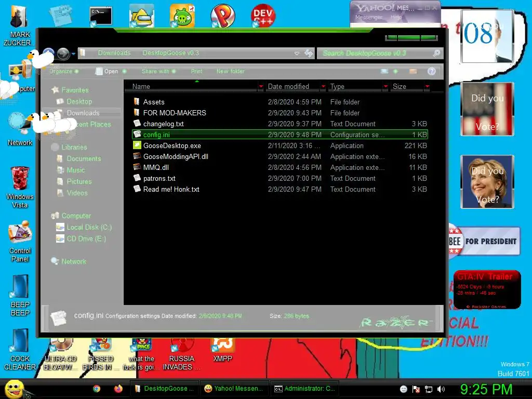Screen dimensions: 532x399
Task: Open Explorer help question mark icon
Action: 432,71
